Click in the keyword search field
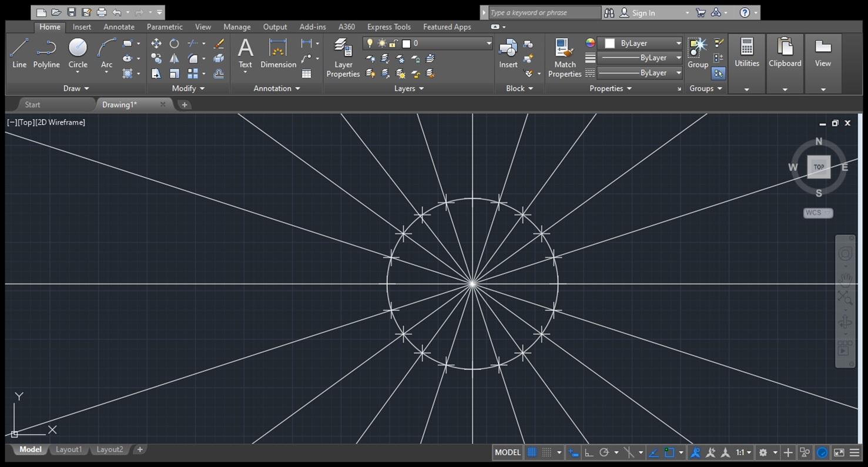 pyautogui.click(x=544, y=12)
